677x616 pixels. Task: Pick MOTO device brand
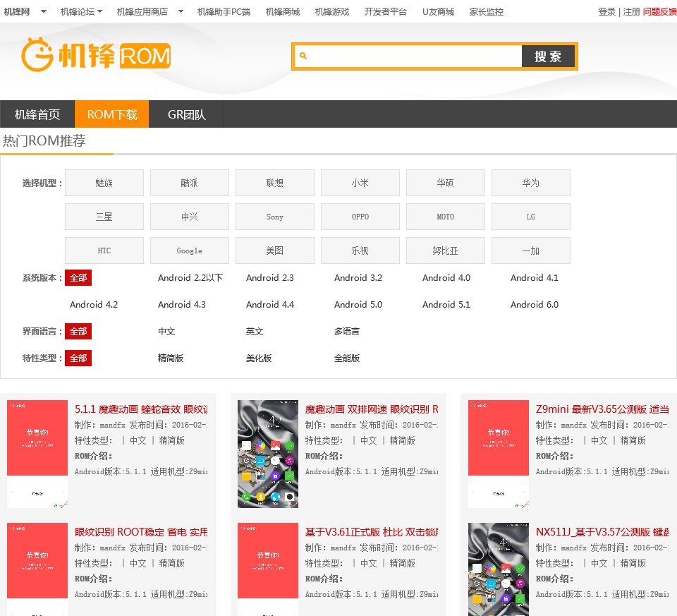[445, 217]
